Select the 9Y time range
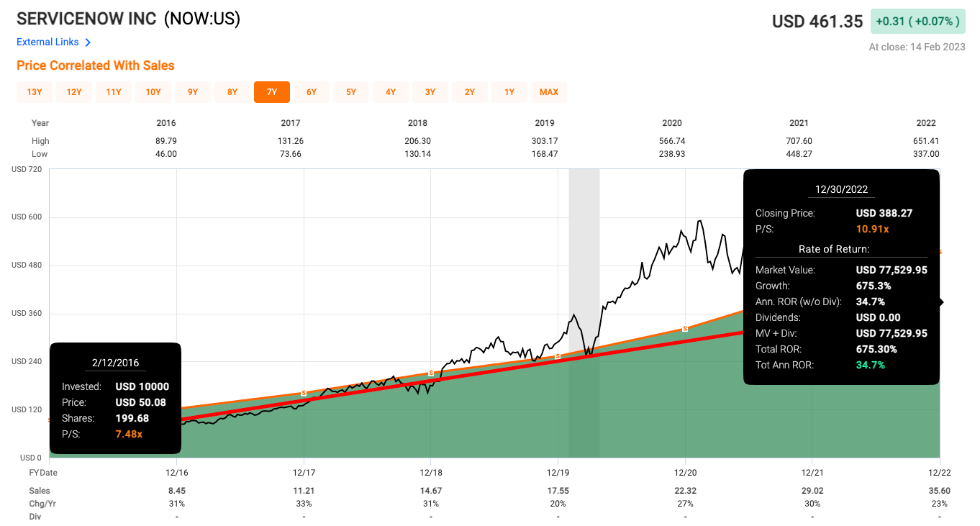The image size is (980, 526). tap(193, 92)
